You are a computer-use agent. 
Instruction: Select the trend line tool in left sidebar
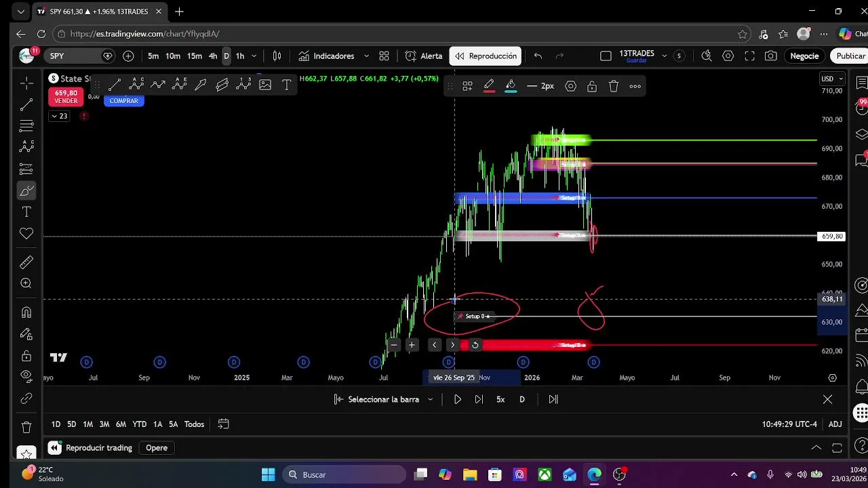[x=26, y=105]
